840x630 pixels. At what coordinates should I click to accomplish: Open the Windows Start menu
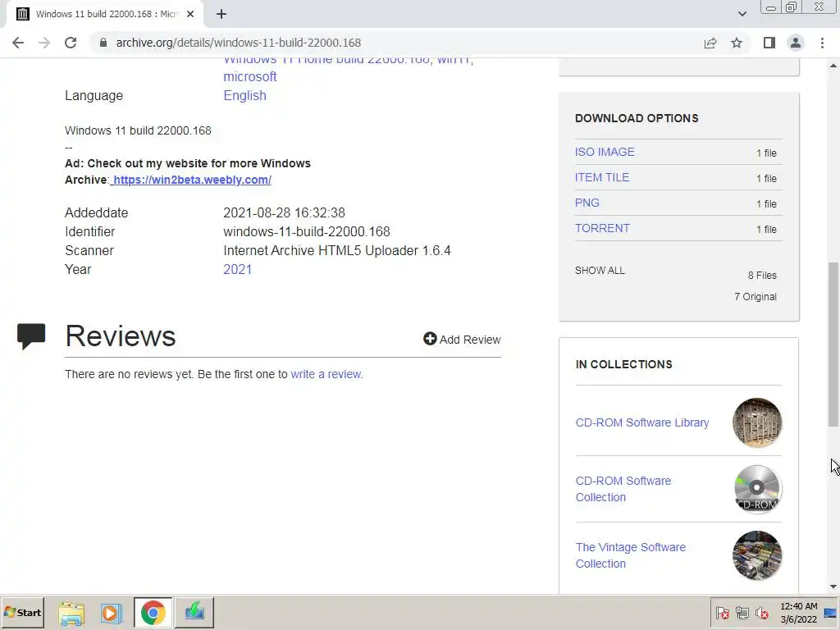22,612
